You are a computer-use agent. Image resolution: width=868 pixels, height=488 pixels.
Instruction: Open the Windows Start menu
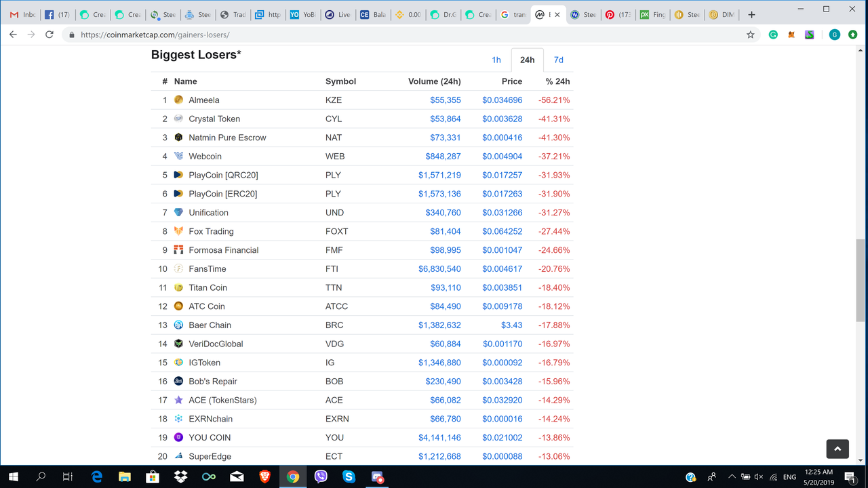coord(13,476)
